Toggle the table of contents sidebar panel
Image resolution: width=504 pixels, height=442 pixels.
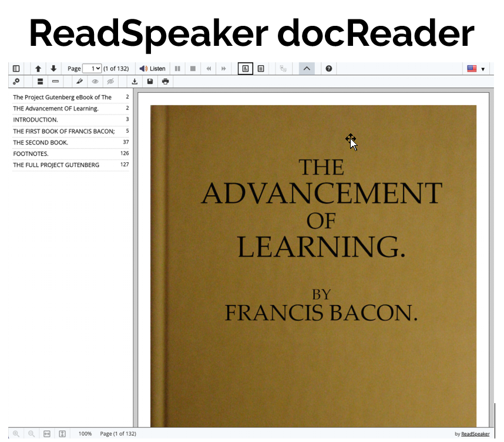pos(16,69)
